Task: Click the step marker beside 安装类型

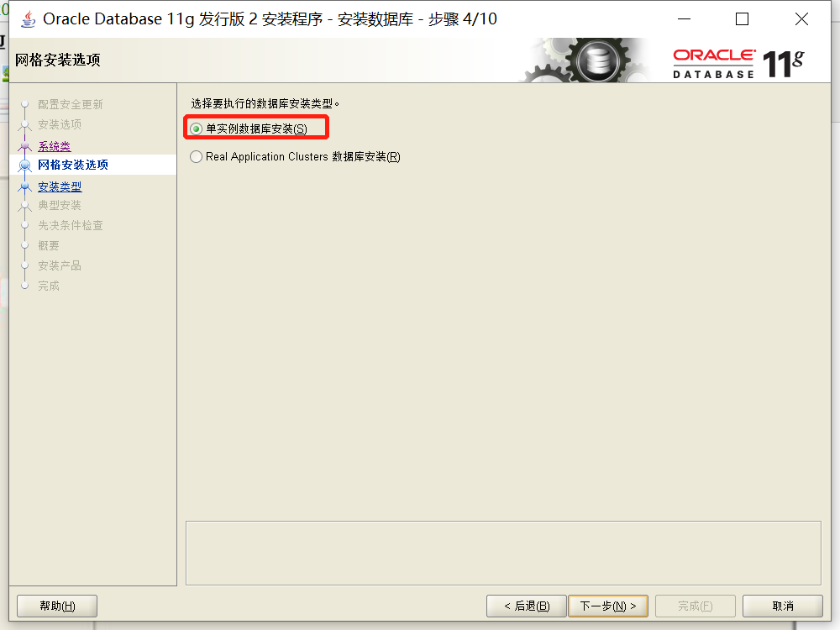Action: [24, 186]
